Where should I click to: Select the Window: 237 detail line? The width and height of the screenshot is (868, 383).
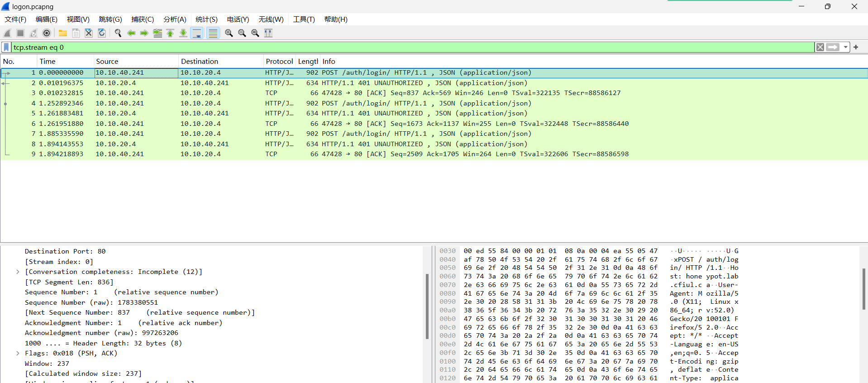(x=47, y=364)
